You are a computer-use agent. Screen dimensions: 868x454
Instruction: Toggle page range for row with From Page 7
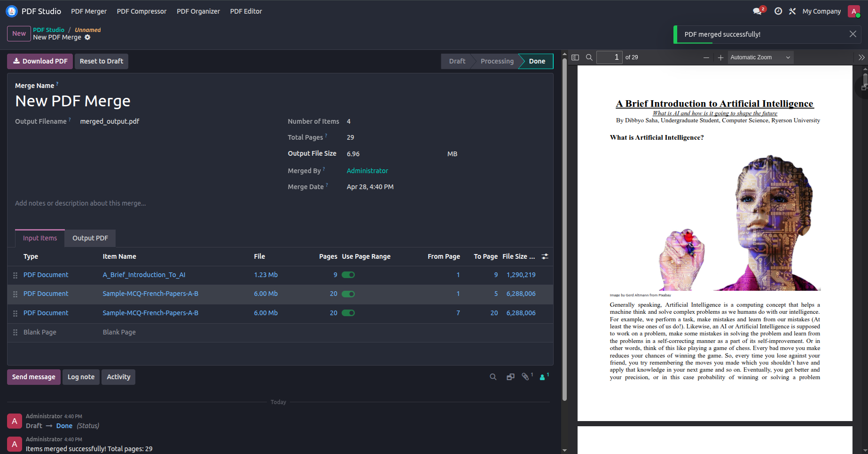click(x=348, y=313)
